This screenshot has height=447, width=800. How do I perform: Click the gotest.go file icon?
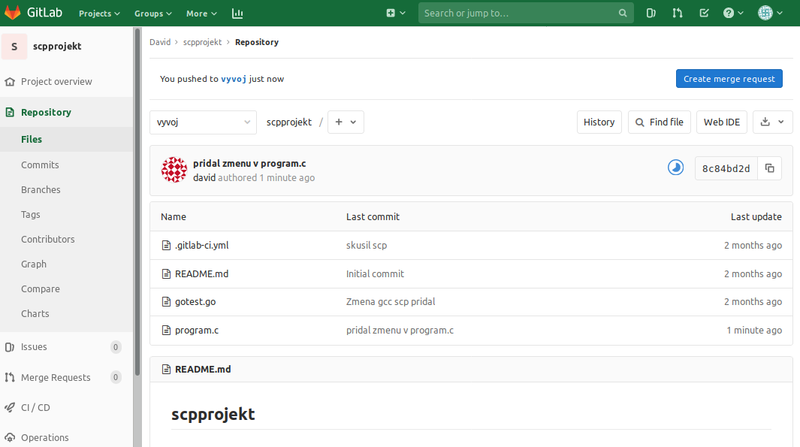coord(166,302)
